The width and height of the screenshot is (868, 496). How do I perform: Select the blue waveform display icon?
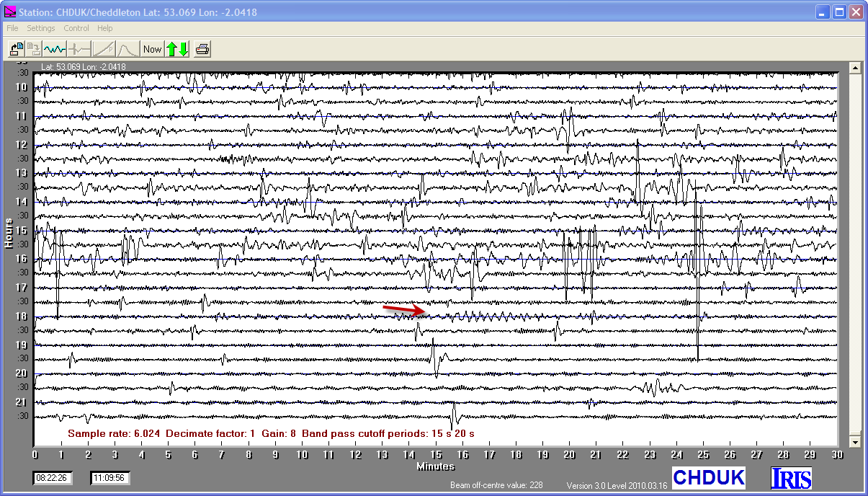(x=55, y=49)
